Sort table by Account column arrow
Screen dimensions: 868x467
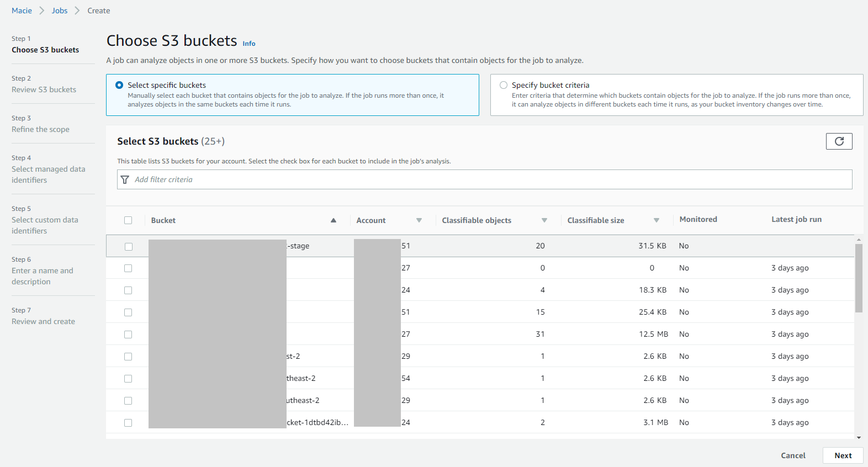coord(419,220)
